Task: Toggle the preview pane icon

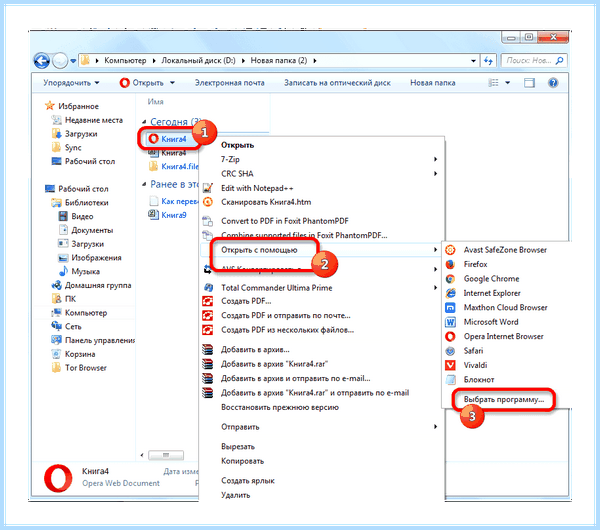Action: [x=529, y=83]
